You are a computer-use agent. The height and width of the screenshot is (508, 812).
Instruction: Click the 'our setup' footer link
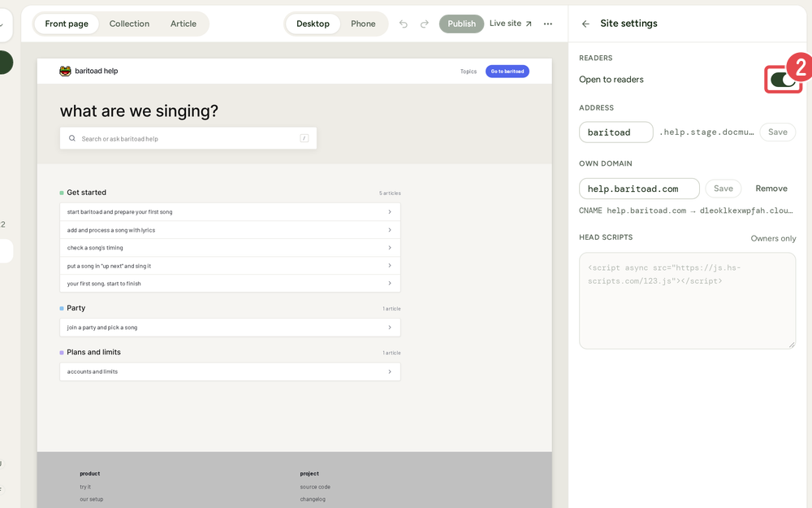[91, 499]
